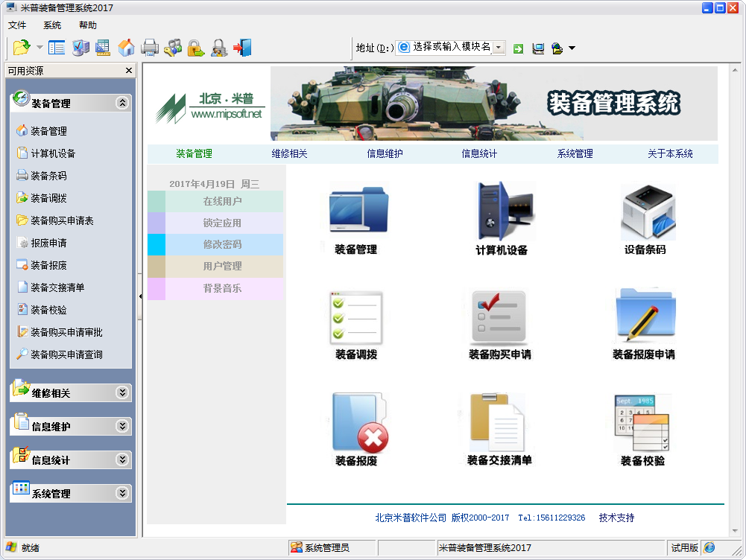This screenshot has height=560, width=746.
Task: Click the users and keys toolbar icon
Action: [x=173, y=48]
